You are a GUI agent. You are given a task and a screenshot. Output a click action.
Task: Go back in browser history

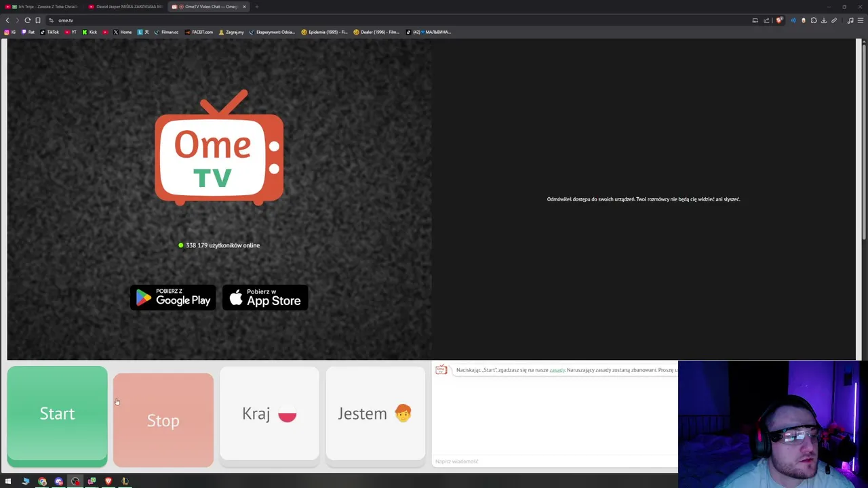(7, 20)
